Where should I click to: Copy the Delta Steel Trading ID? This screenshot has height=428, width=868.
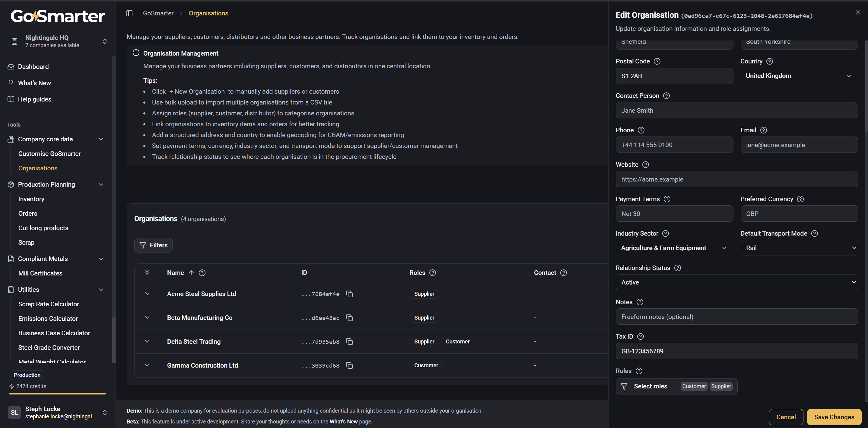coord(349,342)
